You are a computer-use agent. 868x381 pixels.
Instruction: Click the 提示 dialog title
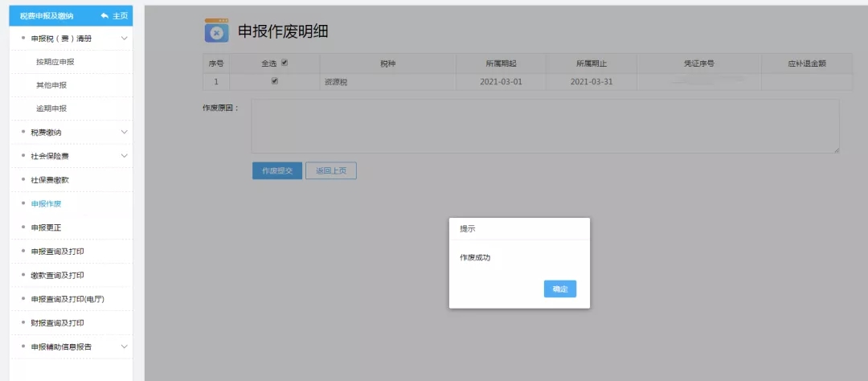pos(467,228)
